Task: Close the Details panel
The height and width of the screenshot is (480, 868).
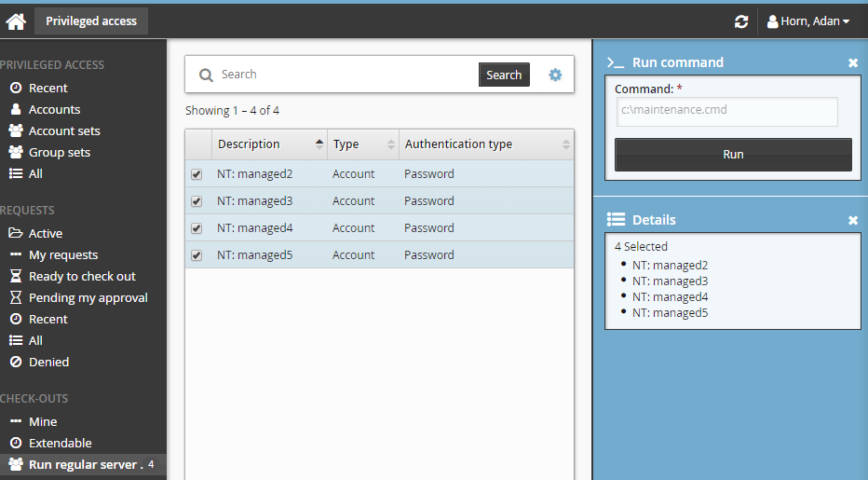Action: click(x=852, y=220)
